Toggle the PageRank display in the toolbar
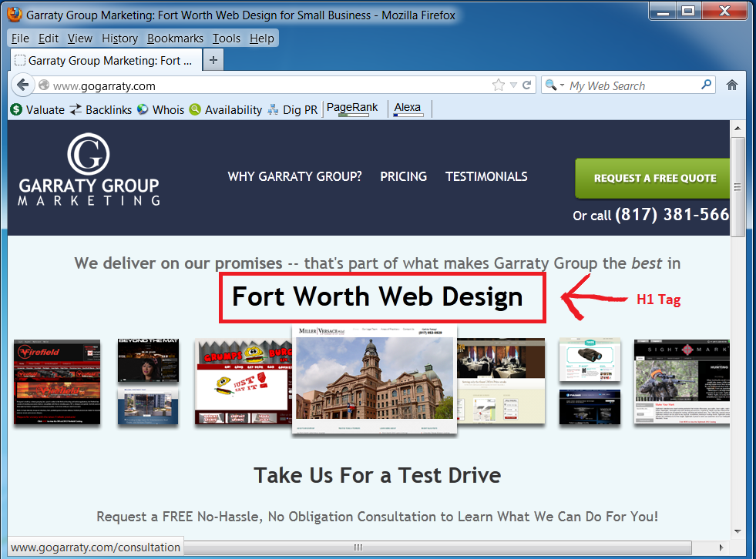The width and height of the screenshot is (756, 559). tap(351, 107)
